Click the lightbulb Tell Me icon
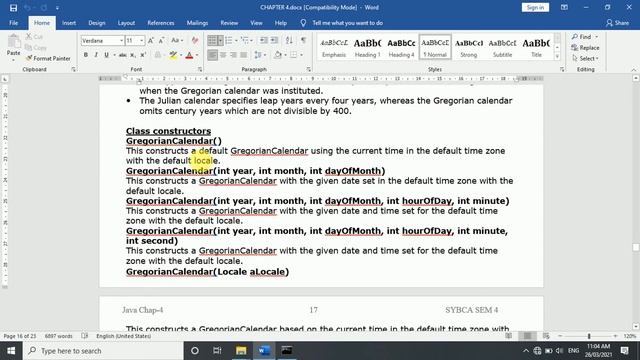Image resolution: width=640 pixels, height=360 pixels. 303,23
